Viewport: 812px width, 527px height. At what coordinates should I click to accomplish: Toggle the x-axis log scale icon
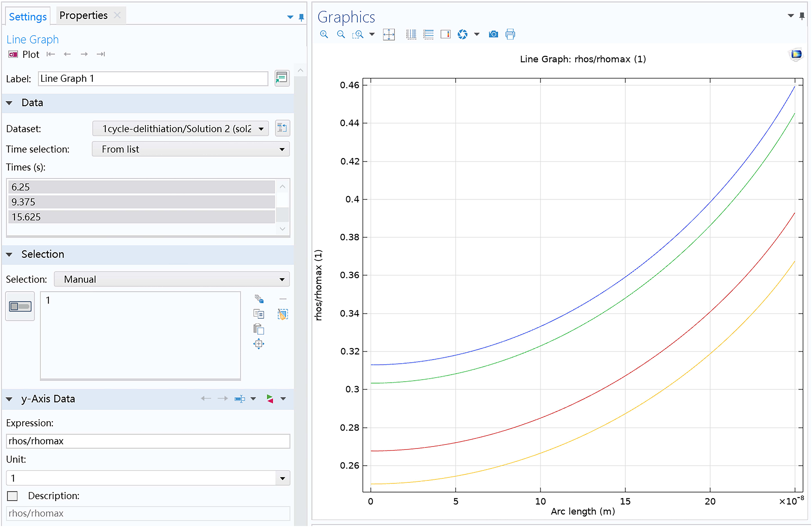pos(411,34)
